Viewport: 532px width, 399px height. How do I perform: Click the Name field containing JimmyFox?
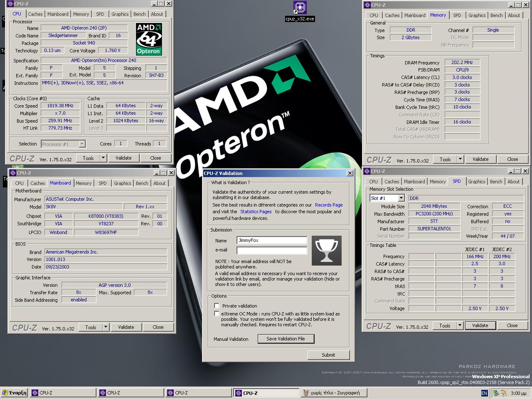pos(272,240)
